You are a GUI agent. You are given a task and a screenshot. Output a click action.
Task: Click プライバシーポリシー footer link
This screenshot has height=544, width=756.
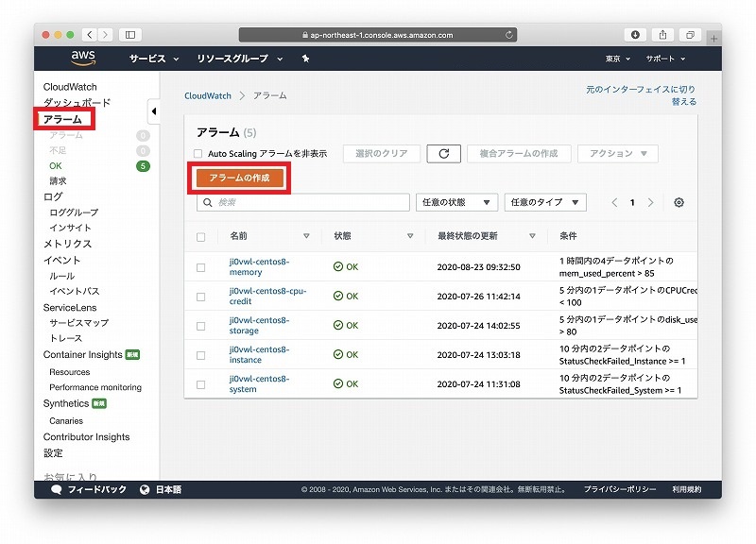click(x=620, y=489)
